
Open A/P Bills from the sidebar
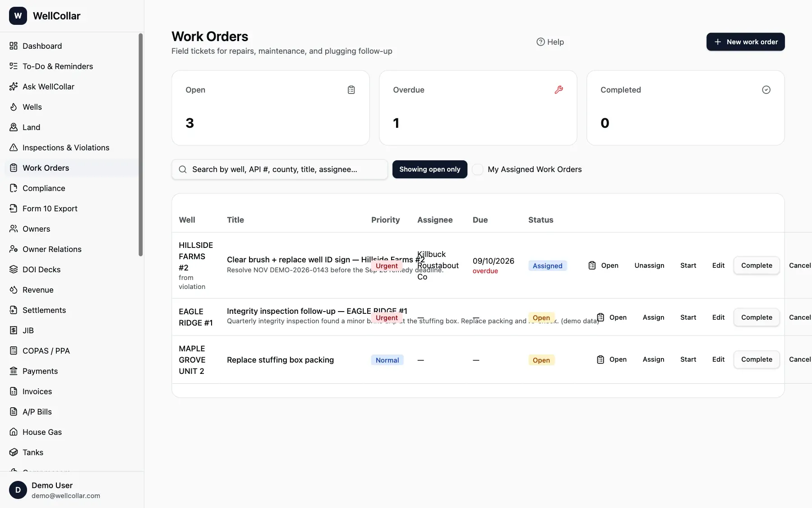(x=72, y=411)
